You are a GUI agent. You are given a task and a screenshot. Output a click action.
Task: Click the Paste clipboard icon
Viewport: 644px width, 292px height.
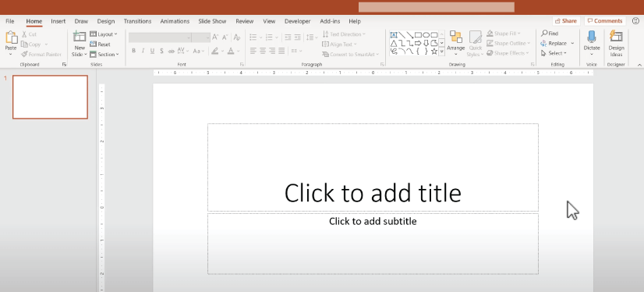click(x=11, y=37)
